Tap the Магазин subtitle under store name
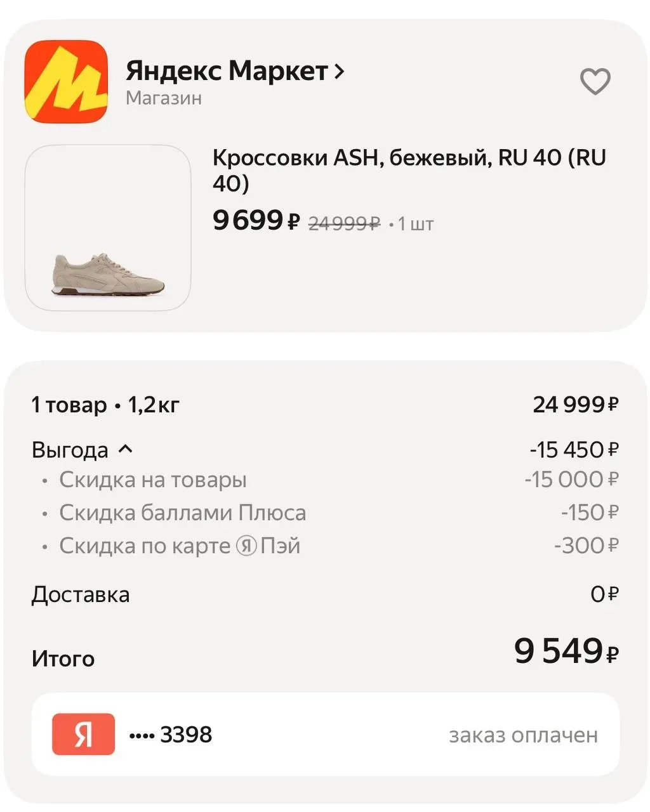This screenshot has width=650, height=812. coord(164,98)
